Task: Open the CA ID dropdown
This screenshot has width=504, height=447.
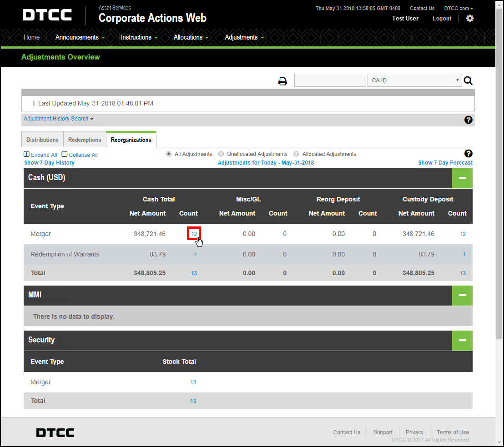Action: pos(414,80)
